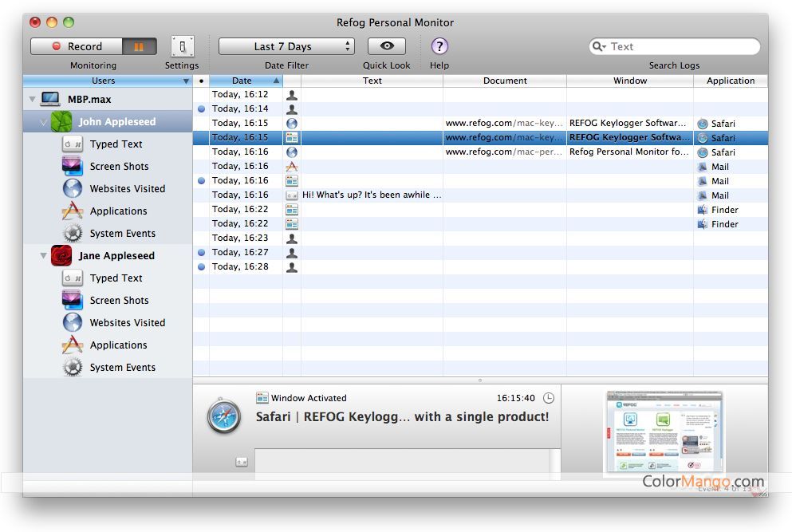Viewport: 792px width, 532px height.
Task: Sort by the Window column header
Action: click(x=630, y=81)
